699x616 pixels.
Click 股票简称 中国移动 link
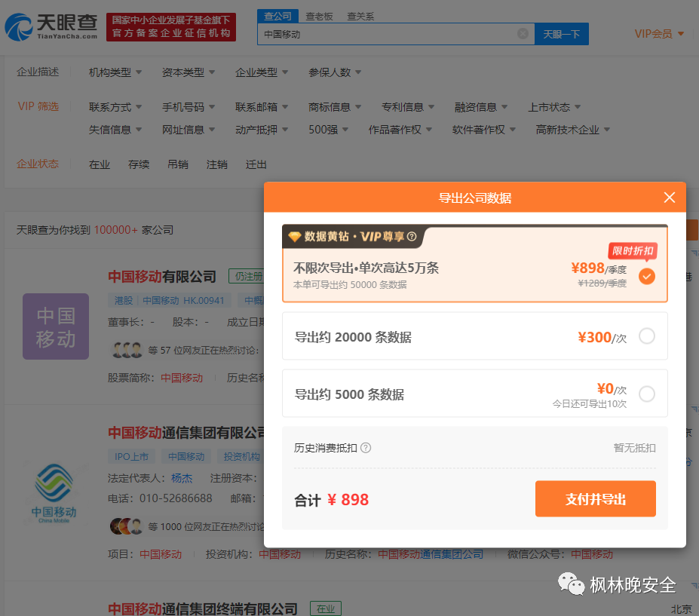pyautogui.click(x=182, y=378)
